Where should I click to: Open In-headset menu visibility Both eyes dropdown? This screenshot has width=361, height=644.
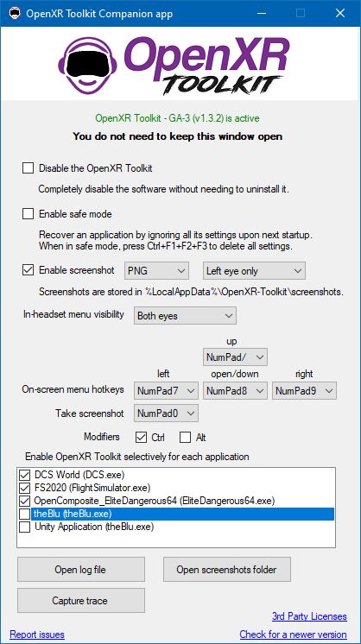click(185, 316)
